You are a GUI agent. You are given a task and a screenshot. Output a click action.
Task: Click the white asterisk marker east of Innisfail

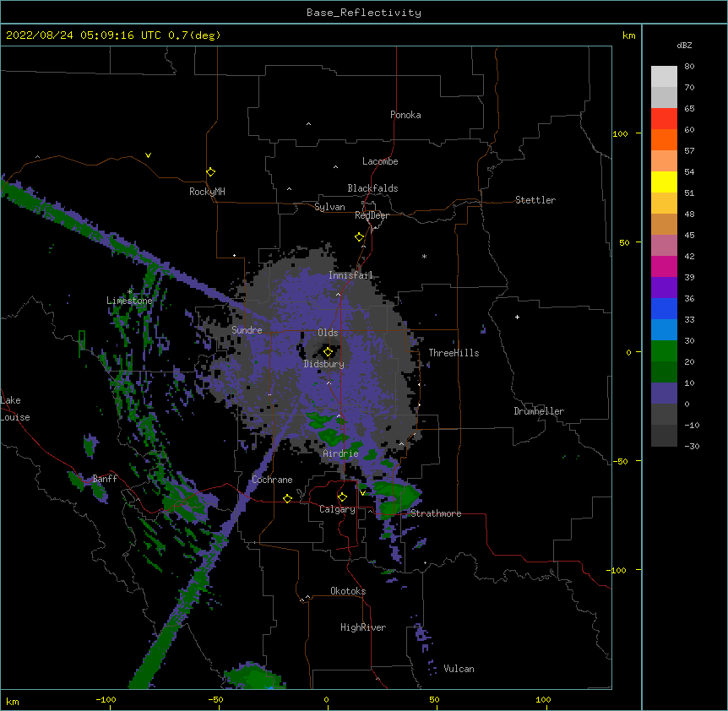pyautogui.click(x=424, y=256)
